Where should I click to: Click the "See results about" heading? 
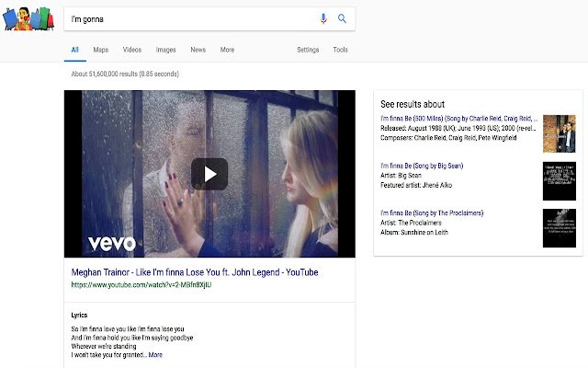point(413,104)
